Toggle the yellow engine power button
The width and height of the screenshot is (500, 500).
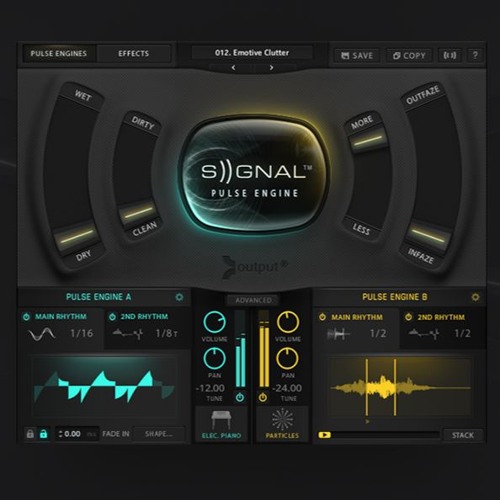point(263,397)
